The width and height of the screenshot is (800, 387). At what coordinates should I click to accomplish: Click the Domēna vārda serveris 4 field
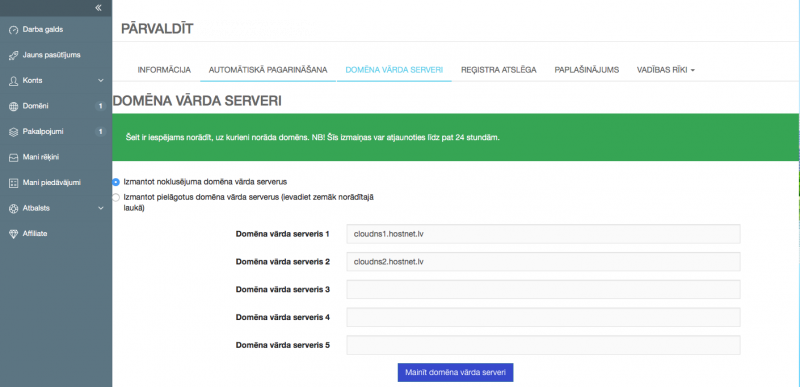pos(543,317)
